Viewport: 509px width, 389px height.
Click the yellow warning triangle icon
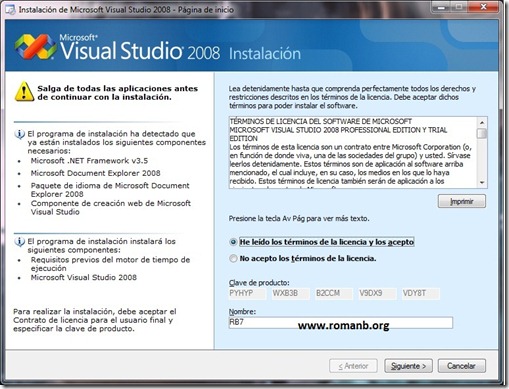point(24,91)
